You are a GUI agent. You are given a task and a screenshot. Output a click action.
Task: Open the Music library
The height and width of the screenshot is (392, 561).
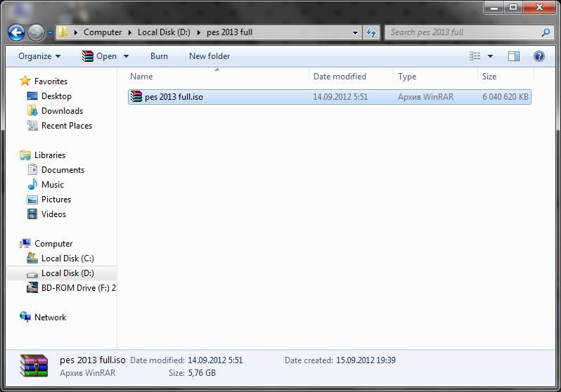pyautogui.click(x=53, y=185)
